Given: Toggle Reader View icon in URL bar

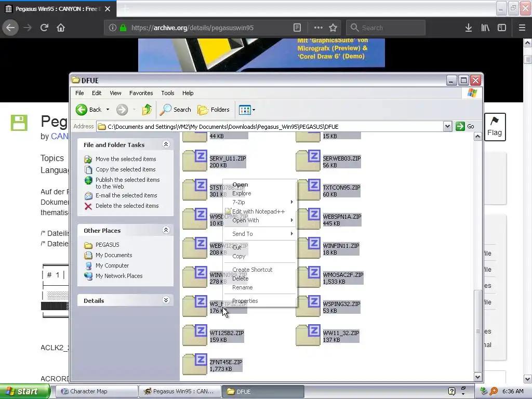Looking at the screenshot, I should [x=297, y=28].
